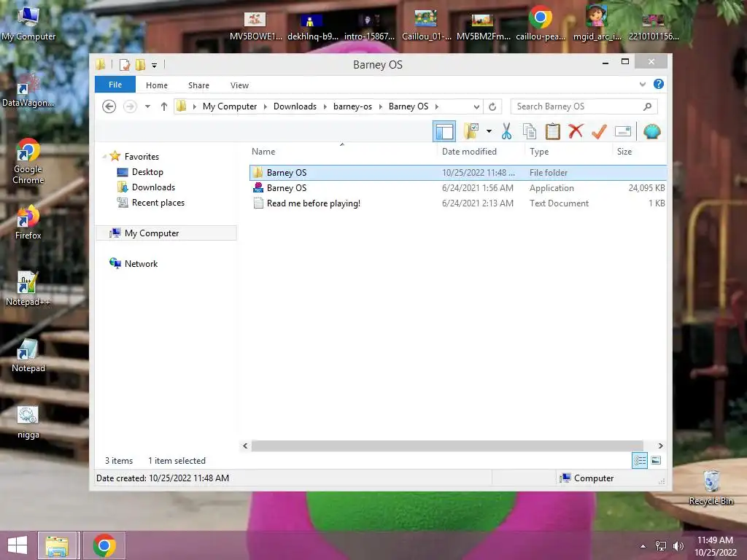Toggle the navigation pane toolbar button

(x=444, y=131)
